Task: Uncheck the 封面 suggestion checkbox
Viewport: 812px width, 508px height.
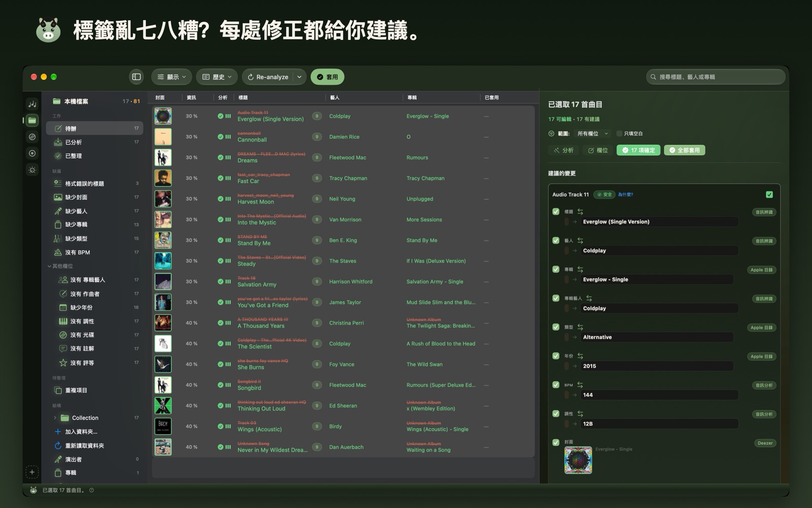Action: [556, 442]
